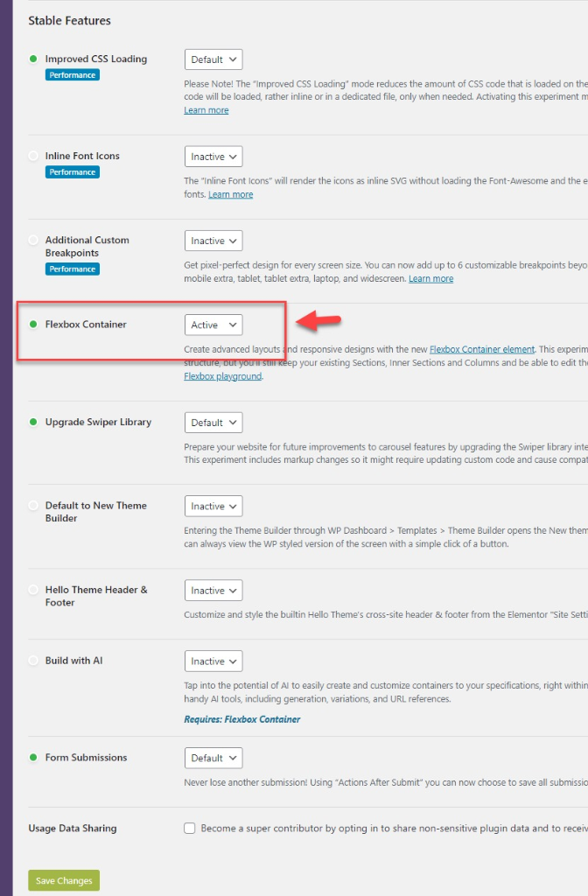Open Learn more link under Improved CSS Loading
Image resolution: width=588 pixels, height=896 pixels.
coord(206,110)
